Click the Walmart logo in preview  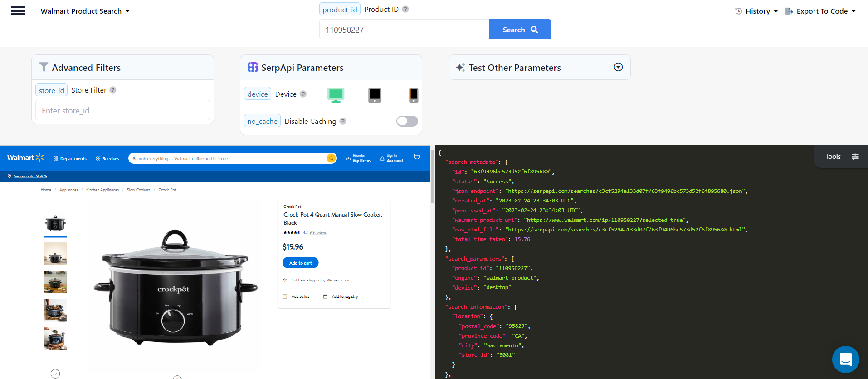click(25, 158)
